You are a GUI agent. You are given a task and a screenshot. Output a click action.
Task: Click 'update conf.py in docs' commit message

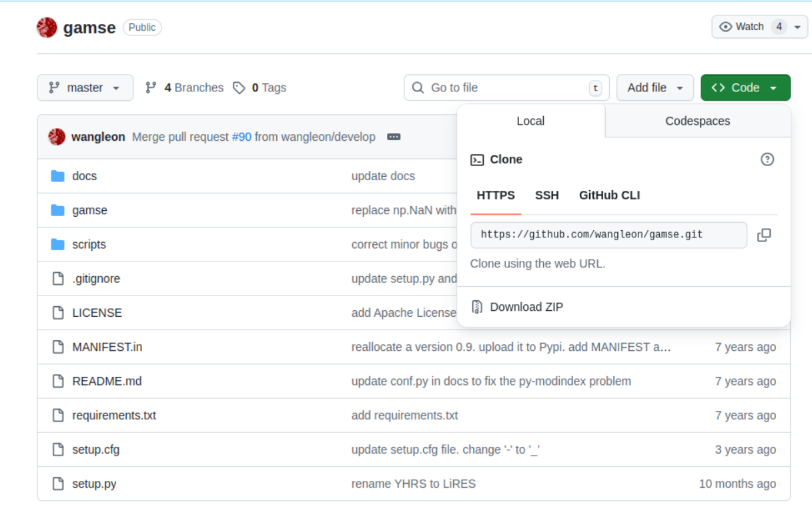click(491, 381)
